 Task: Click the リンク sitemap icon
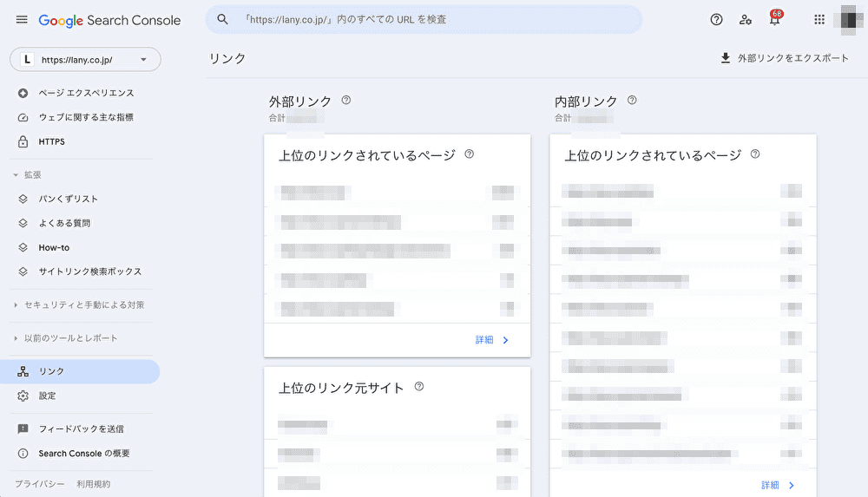click(x=23, y=371)
